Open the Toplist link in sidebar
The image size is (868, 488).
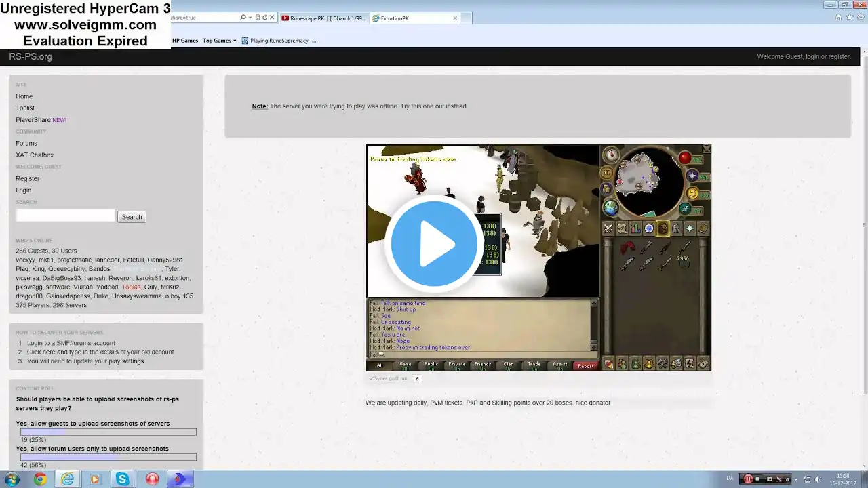pyautogui.click(x=25, y=108)
